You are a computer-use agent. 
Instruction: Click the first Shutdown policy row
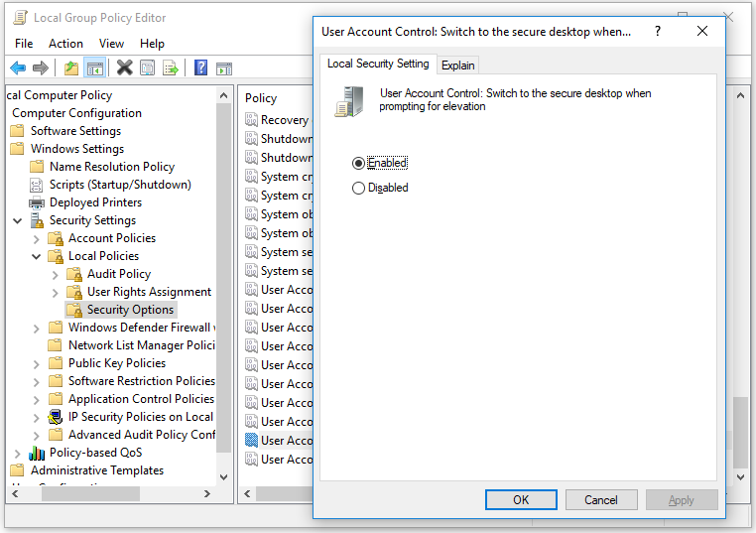279,139
